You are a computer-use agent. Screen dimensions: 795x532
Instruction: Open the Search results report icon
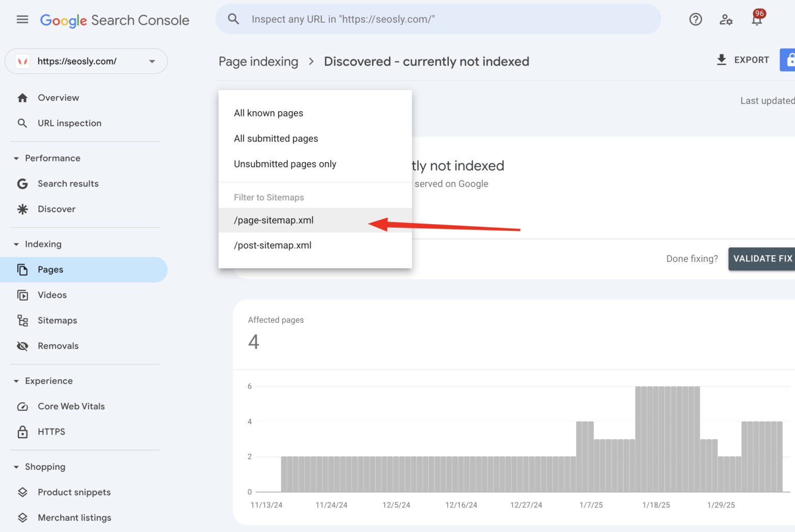(x=23, y=184)
